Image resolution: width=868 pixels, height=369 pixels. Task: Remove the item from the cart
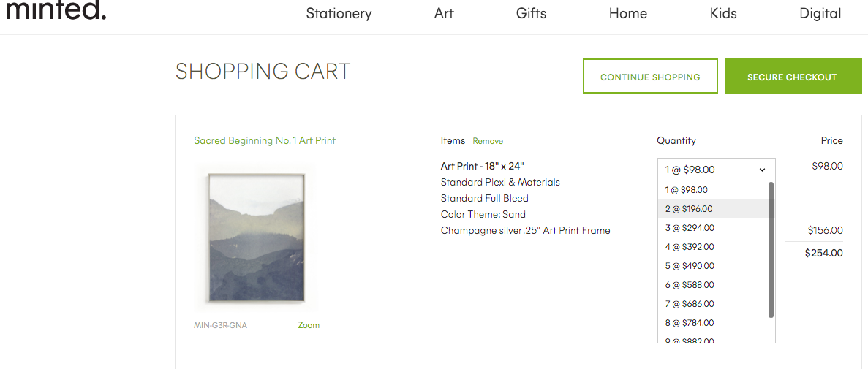[x=488, y=141]
